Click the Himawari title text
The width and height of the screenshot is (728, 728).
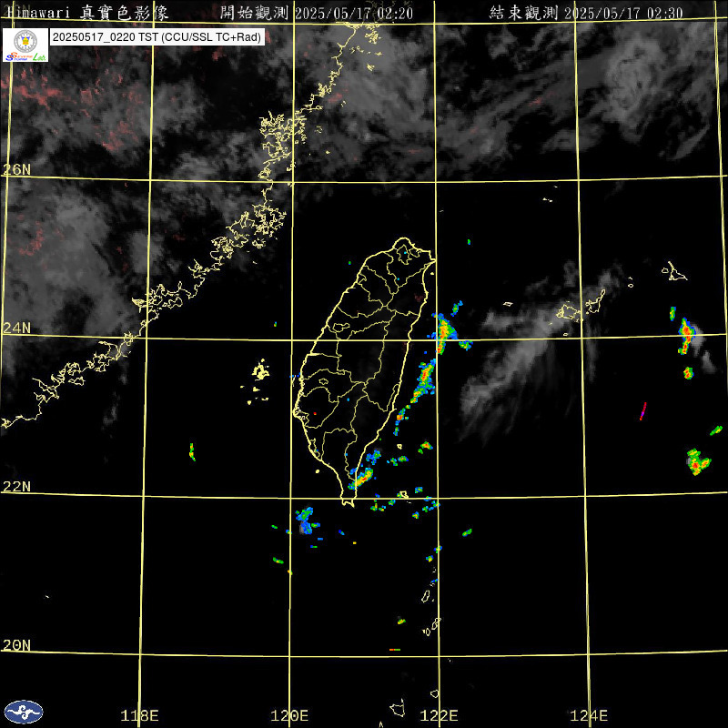[x=88, y=13]
